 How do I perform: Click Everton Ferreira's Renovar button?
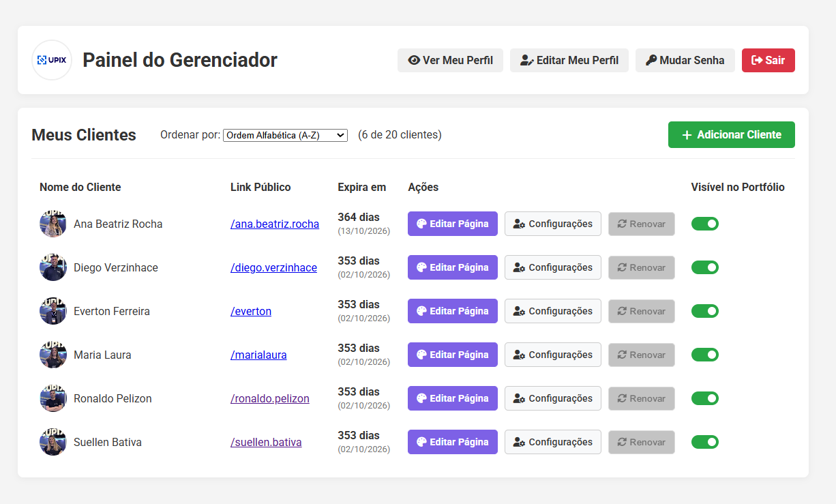point(641,311)
